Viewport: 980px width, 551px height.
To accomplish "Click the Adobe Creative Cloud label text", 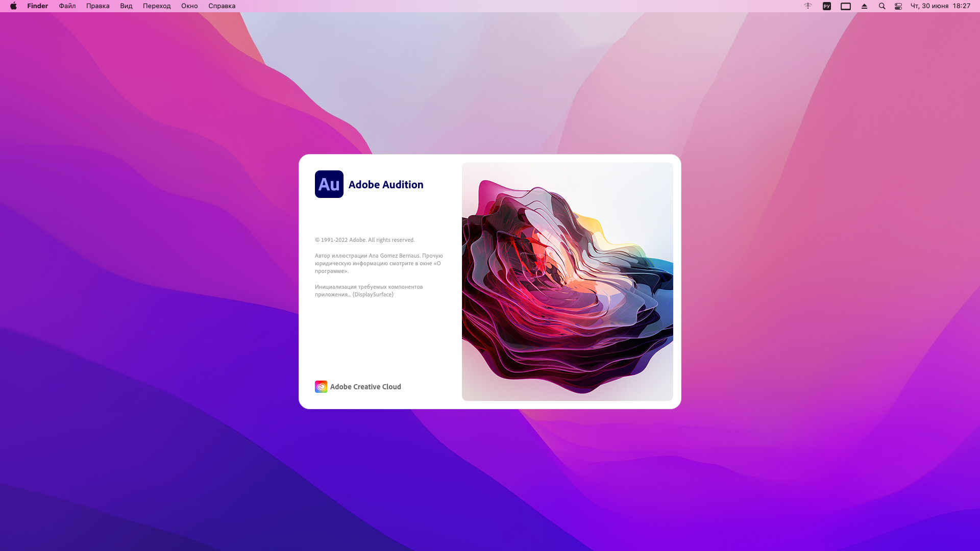I will [x=365, y=387].
